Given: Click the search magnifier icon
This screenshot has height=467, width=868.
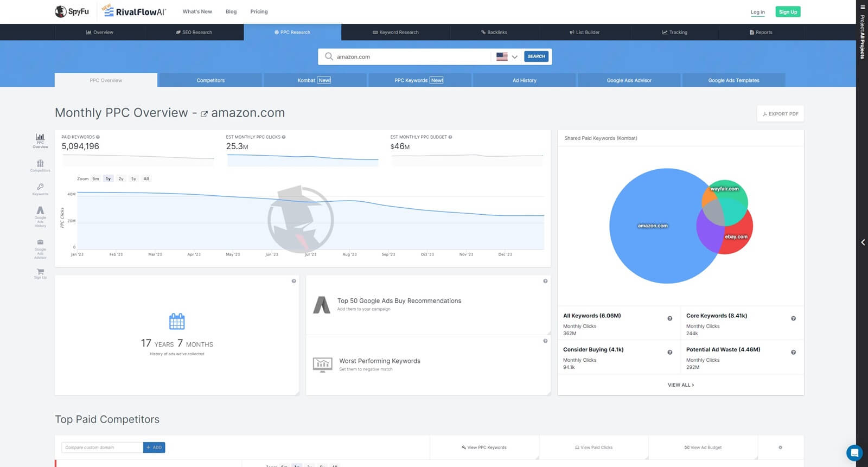Looking at the screenshot, I should pyautogui.click(x=329, y=56).
